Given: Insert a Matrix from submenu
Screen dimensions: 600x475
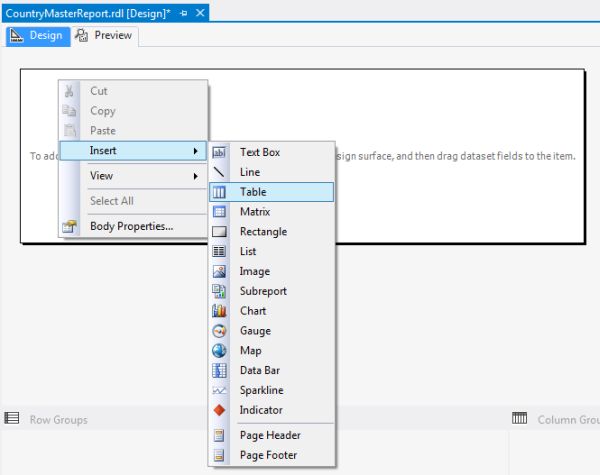Looking at the screenshot, I should (272, 212).
